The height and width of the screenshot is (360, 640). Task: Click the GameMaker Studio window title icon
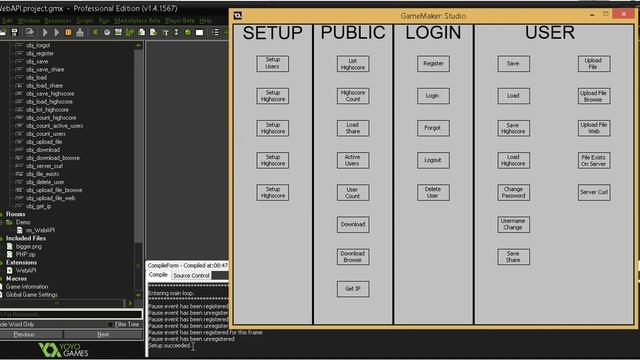pos(238,16)
